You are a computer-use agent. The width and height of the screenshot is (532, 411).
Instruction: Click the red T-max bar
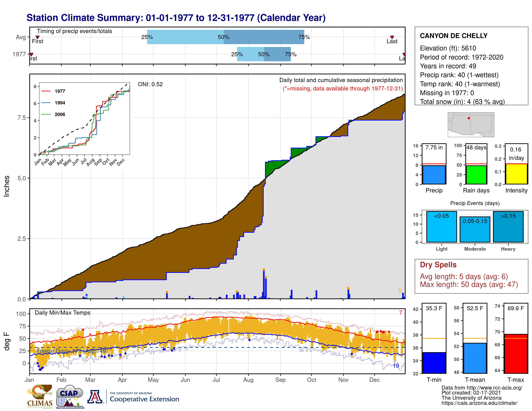click(x=516, y=353)
